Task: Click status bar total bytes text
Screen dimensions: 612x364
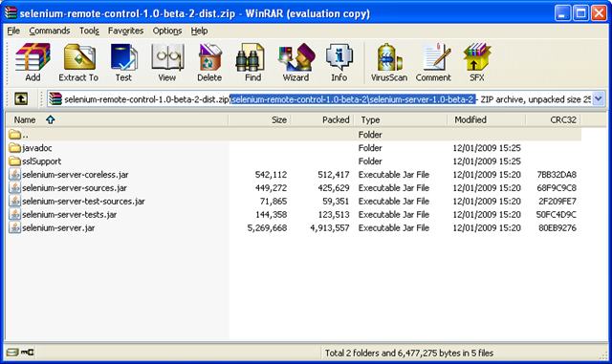Action: (409, 353)
